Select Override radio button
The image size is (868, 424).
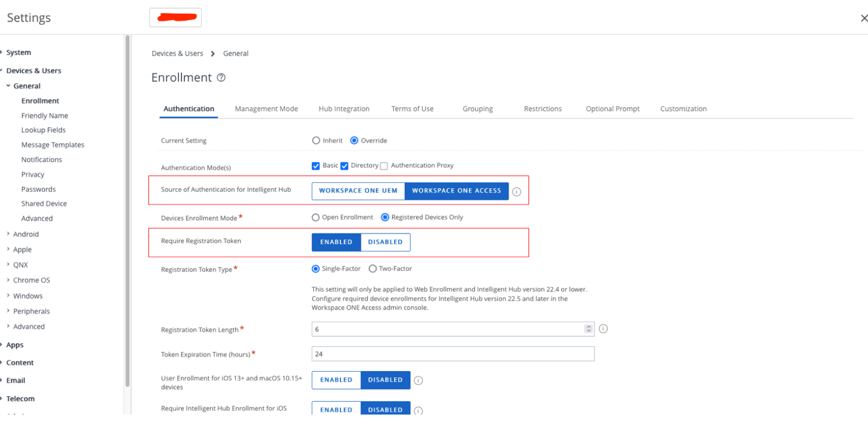pyautogui.click(x=354, y=141)
